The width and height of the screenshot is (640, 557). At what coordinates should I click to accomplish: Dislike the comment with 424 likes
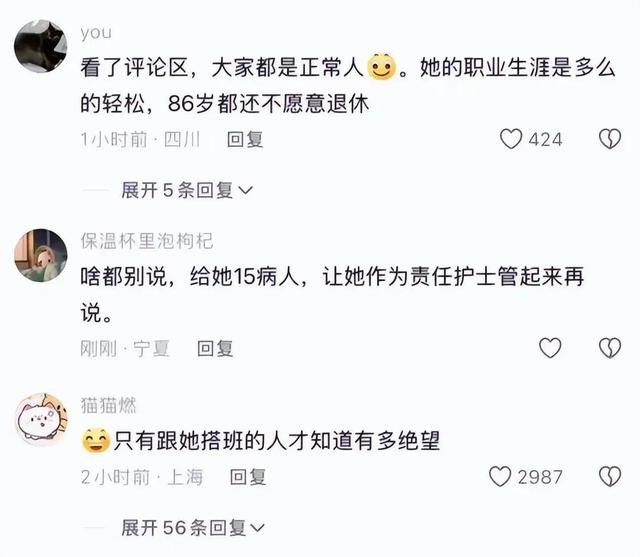610,139
